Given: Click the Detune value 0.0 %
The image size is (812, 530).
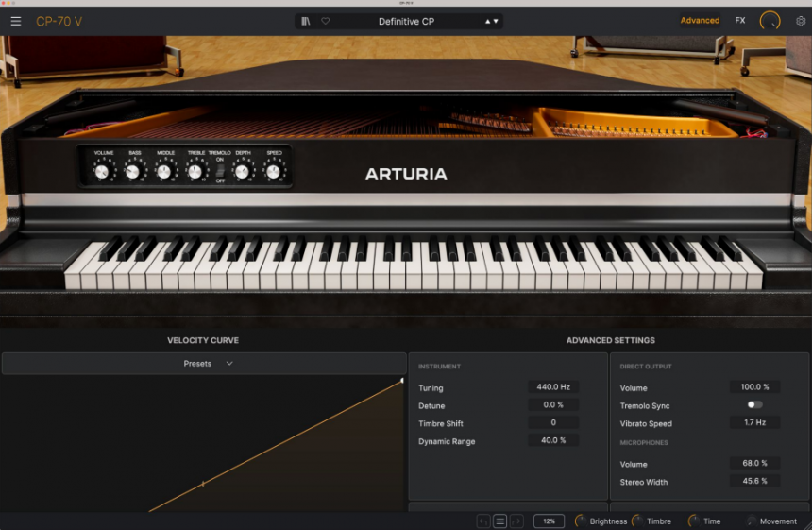Looking at the screenshot, I should [553, 404].
